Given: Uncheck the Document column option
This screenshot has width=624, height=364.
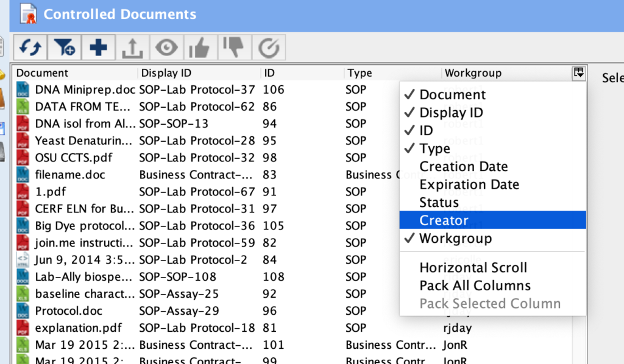Looking at the screenshot, I should click(x=452, y=94).
